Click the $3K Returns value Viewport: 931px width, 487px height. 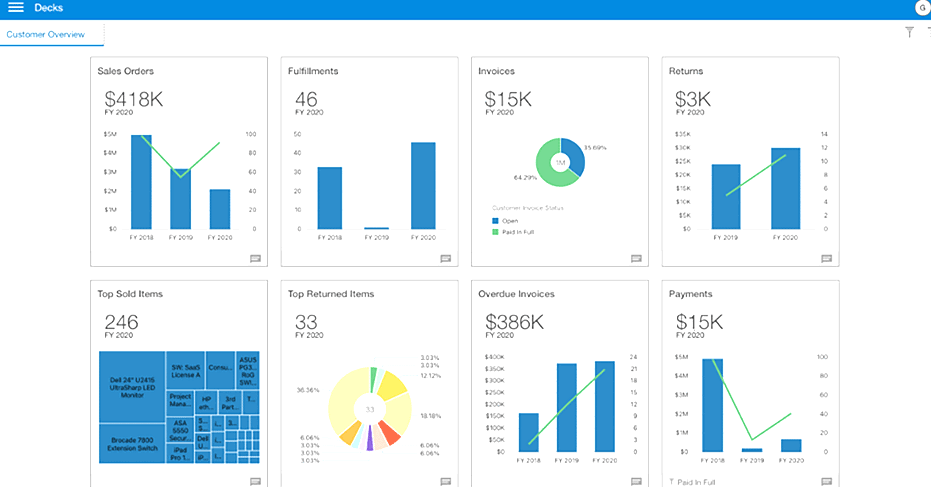tap(693, 99)
